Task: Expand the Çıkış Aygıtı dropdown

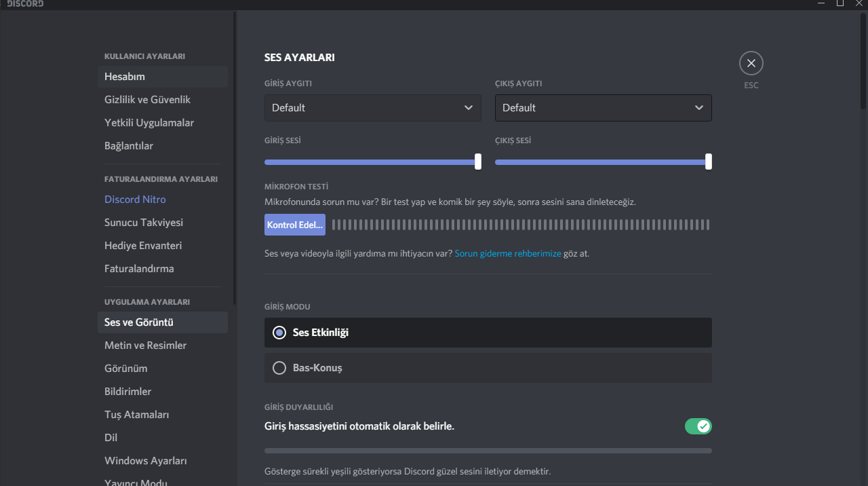Action: point(603,108)
